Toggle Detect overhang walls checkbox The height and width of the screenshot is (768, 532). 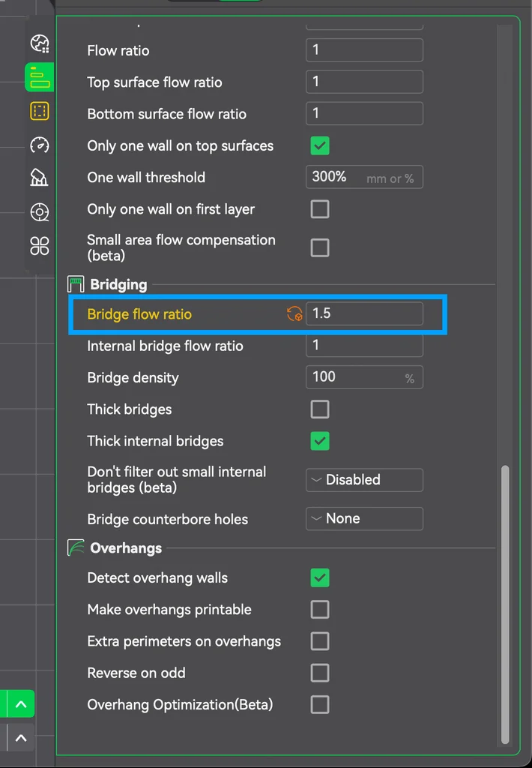pyautogui.click(x=320, y=578)
